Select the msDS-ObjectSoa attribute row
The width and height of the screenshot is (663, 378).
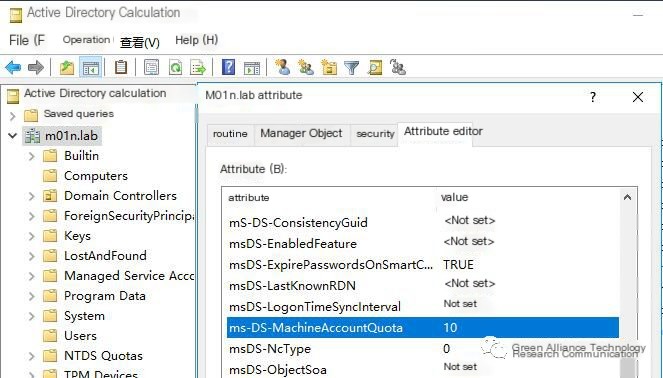[x=423, y=369]
